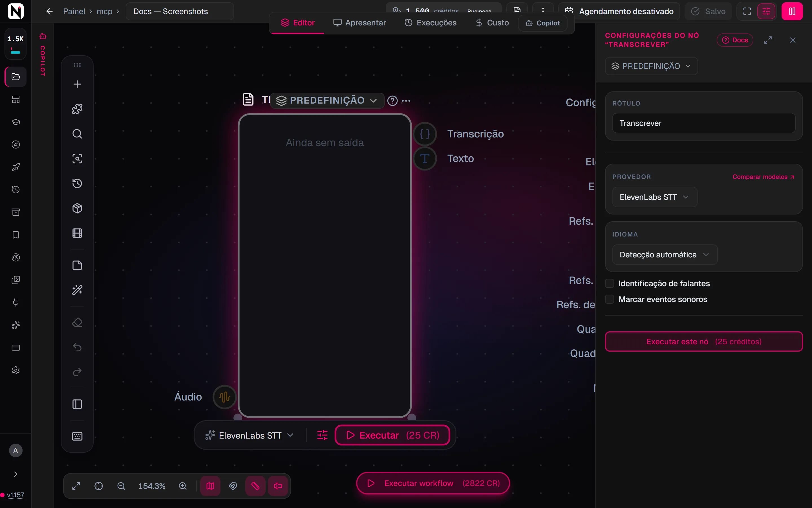Viewport: 812px width, 508px height.
Task: Toggle the settings sliders panel button in header
Action: click(x=766, y=11)
